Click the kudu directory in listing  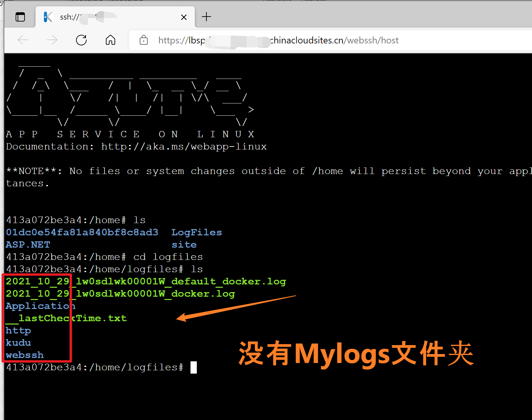(18, 343)
